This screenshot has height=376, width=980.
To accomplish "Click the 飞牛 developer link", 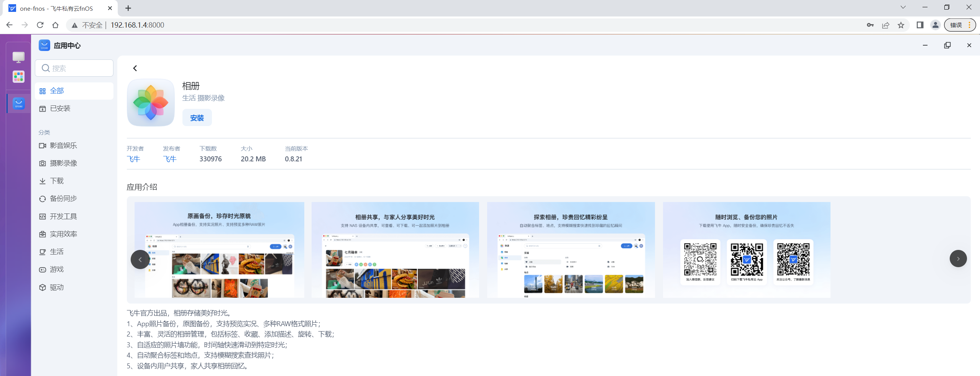I will [133, 159].
